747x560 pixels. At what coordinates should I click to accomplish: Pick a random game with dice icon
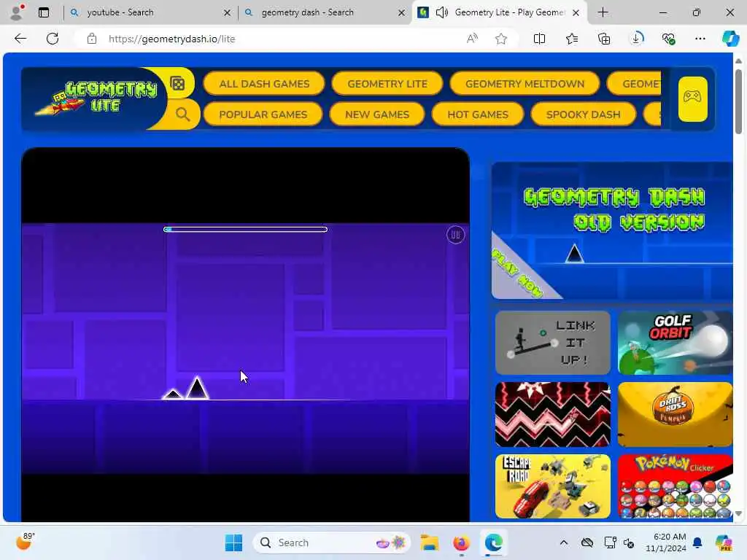point(177,84)
